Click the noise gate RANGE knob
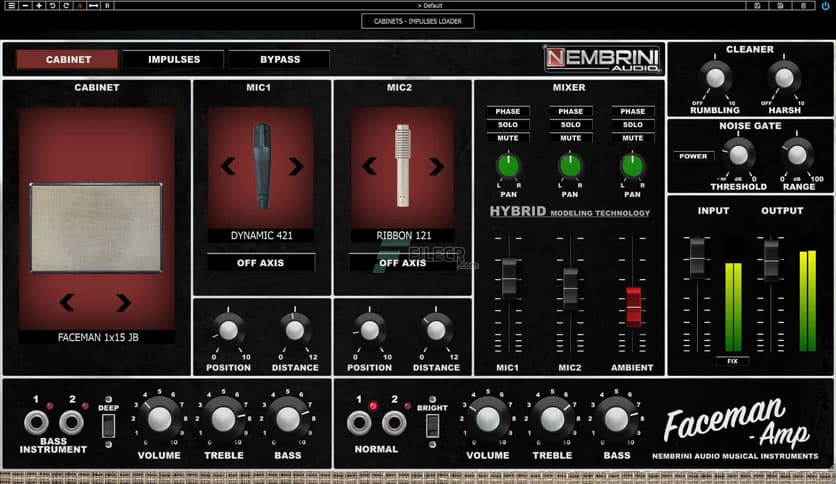The image size is (836, 484). (x=798, y=155)
